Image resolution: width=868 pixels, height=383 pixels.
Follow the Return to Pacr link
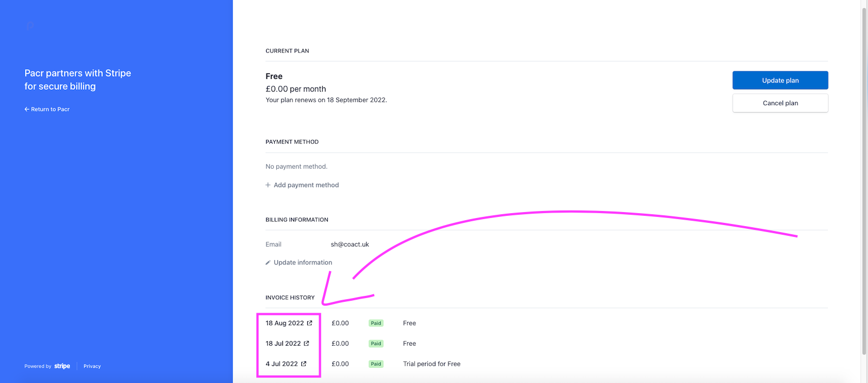tap(50, 109)
